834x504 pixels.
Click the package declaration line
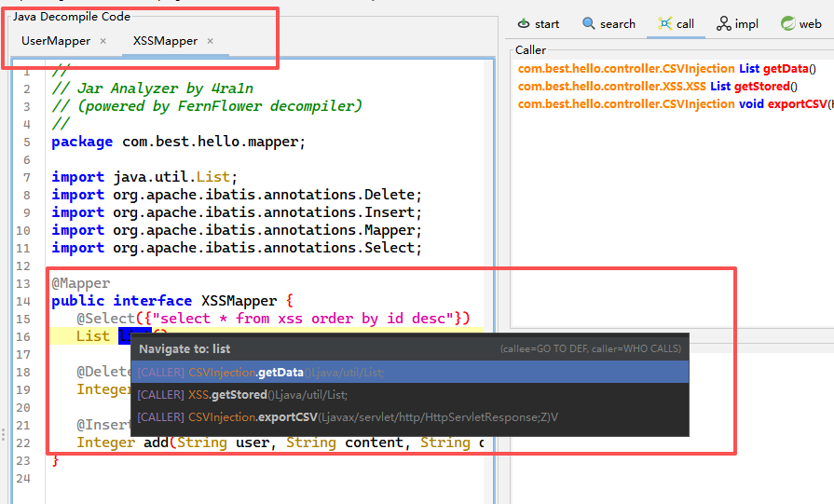(178, 142)
